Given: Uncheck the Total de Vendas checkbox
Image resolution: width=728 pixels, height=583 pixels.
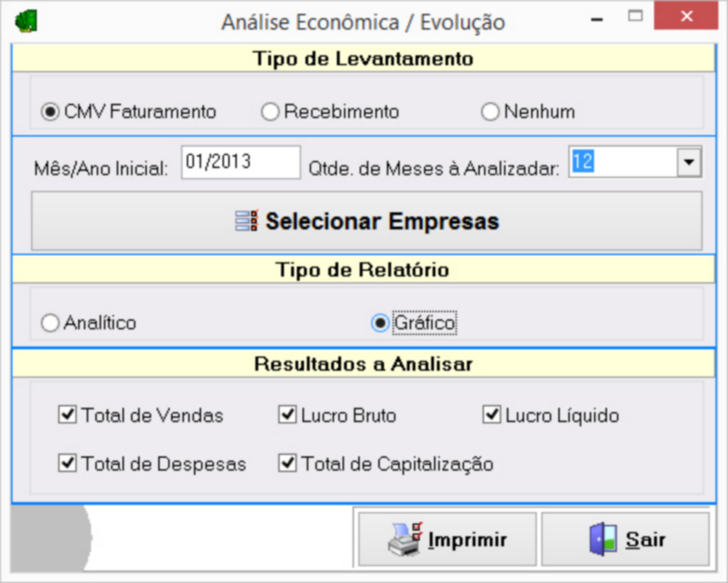Looking at the screenshot, I should tap(66, 415).
